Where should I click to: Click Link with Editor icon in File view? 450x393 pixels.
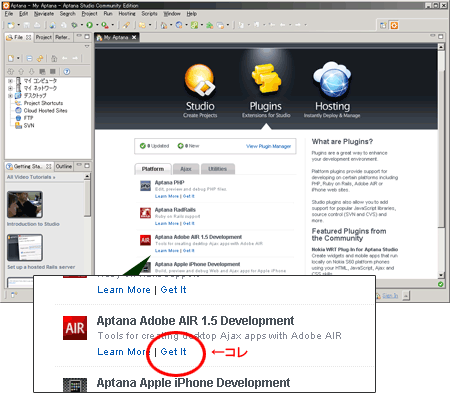tap(40, 59)
